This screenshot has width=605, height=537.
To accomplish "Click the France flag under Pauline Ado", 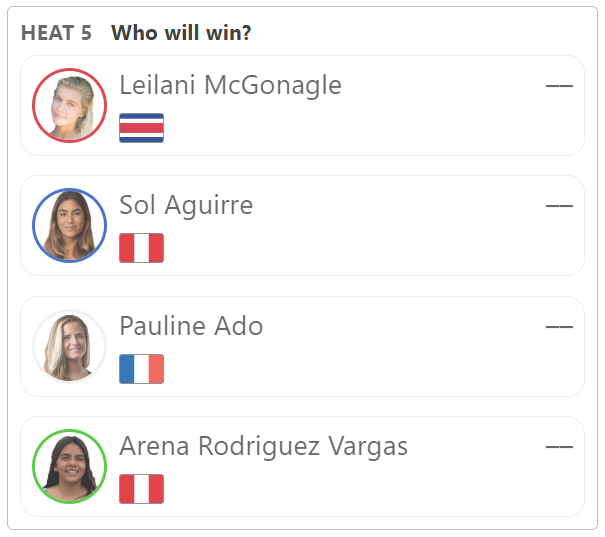I will [142, 369].
